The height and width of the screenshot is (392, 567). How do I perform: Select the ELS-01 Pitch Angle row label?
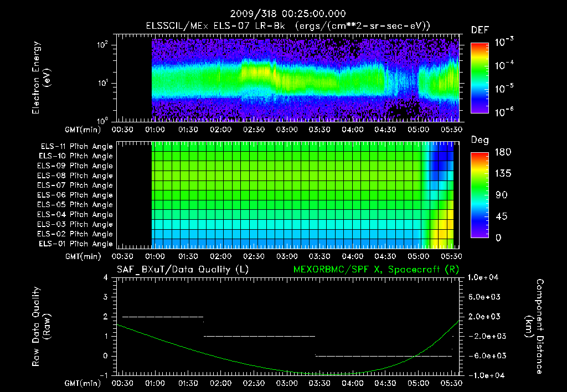[x=75, y=244]
